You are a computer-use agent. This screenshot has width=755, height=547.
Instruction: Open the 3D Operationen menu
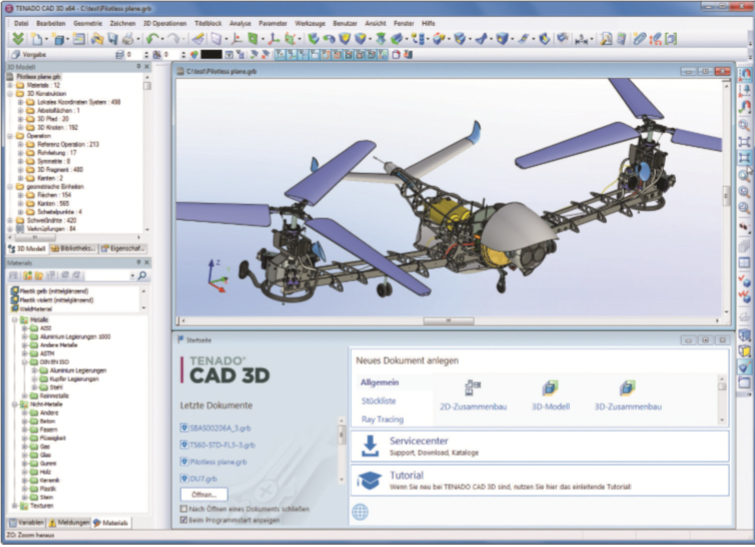165,23
